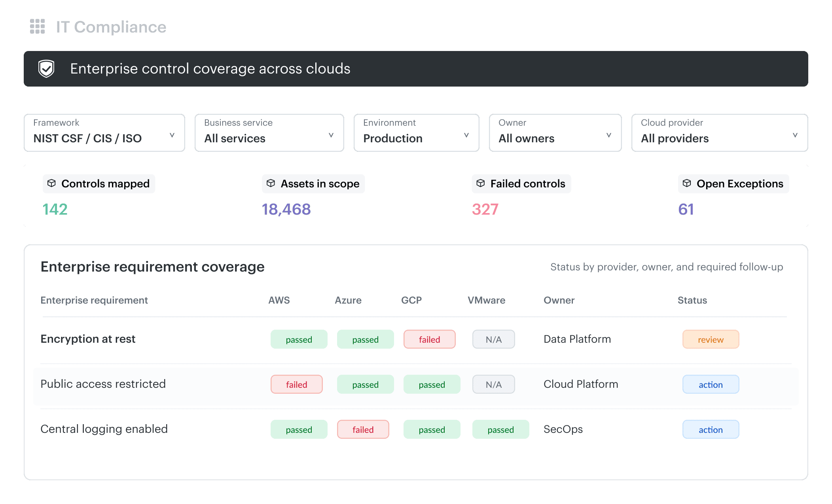
Task: Sort by the AWS column header
Action: click(x=279, y=300)
